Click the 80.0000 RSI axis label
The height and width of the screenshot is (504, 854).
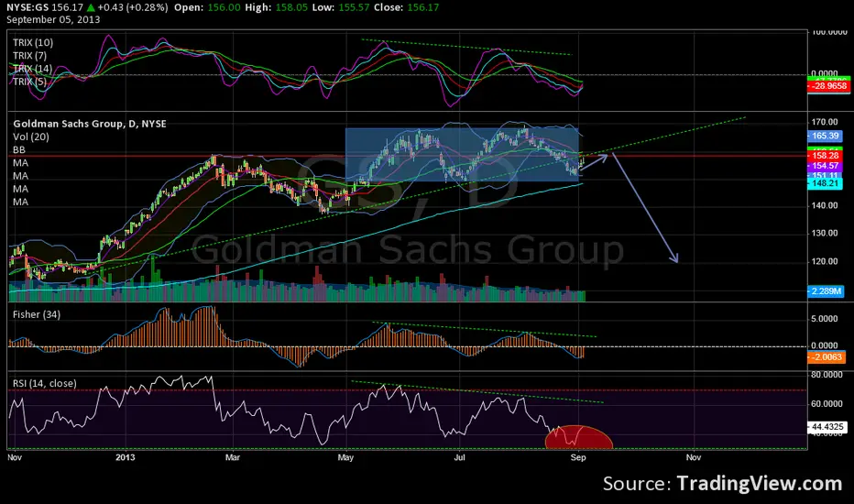tap(827, 375)
